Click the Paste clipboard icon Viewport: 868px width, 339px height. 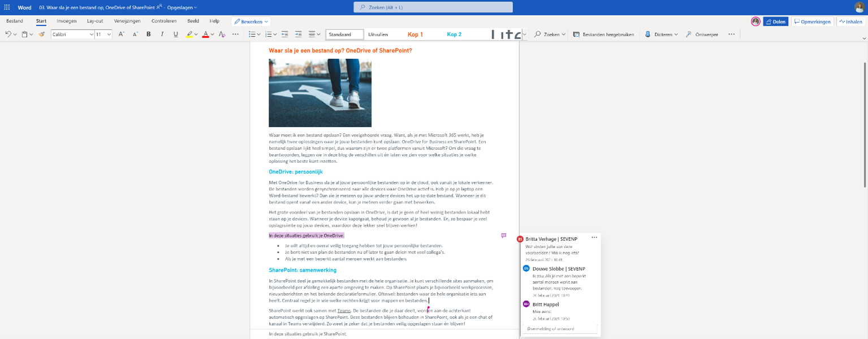24,34
